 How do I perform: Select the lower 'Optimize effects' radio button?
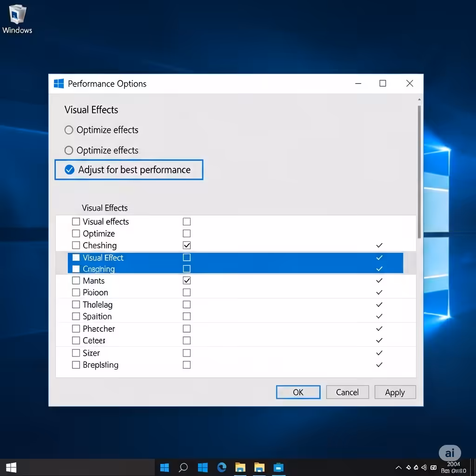(69, 150)
